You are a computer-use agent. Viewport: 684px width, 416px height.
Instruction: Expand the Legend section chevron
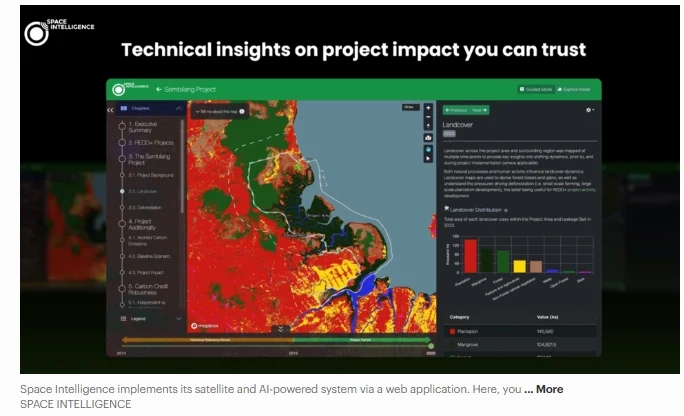tap(178, 319)
